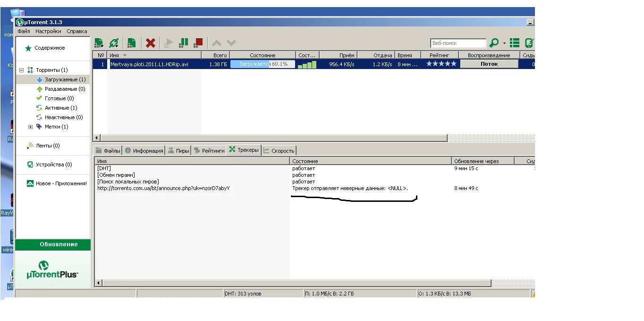Click the red X Remove torrent icon
644x321 pixels.
[x=151, y=43]
